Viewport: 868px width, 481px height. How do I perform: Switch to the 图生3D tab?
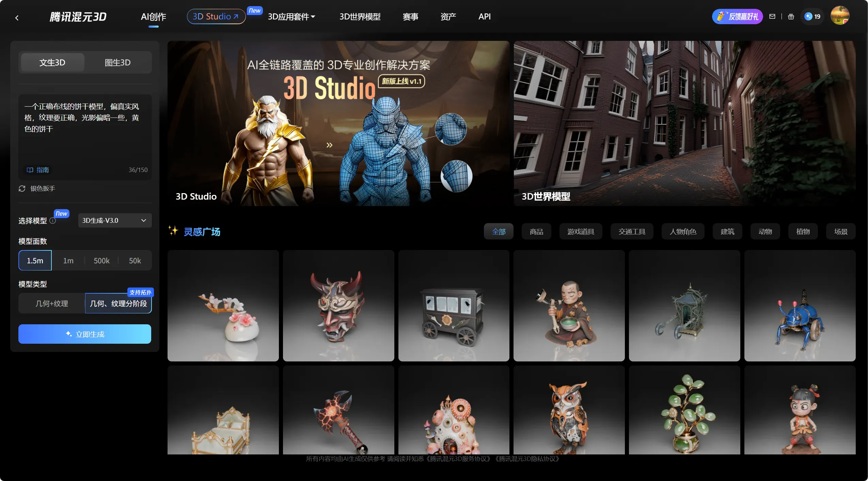point(117,62)
